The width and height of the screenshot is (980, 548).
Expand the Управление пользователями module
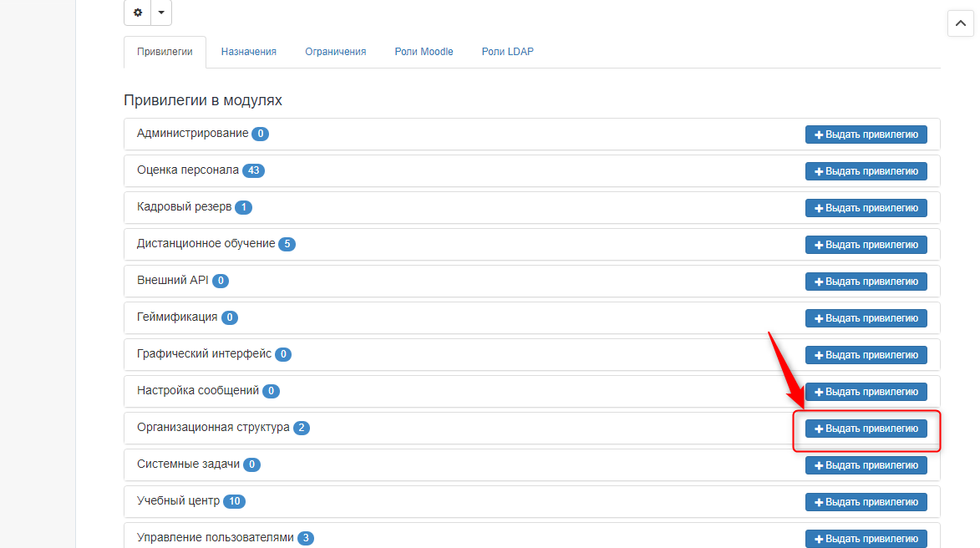pos(215,538)
